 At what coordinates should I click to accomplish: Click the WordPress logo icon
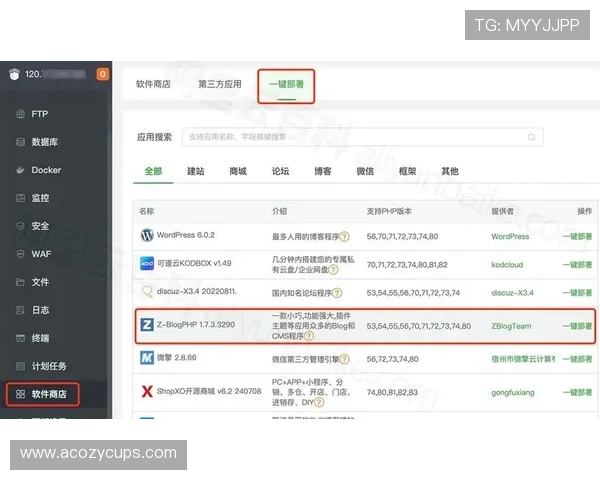tap(147, 235)
